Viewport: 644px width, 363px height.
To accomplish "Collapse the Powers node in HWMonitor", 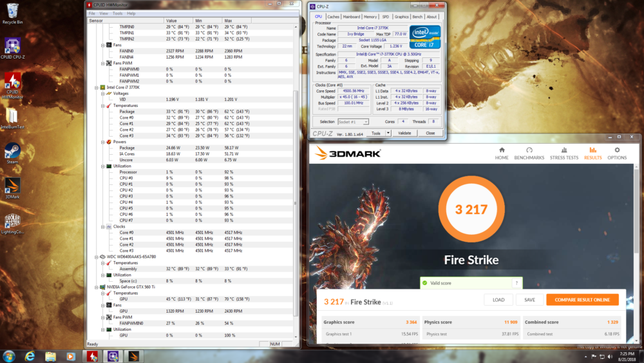I will tap(102, 142).
